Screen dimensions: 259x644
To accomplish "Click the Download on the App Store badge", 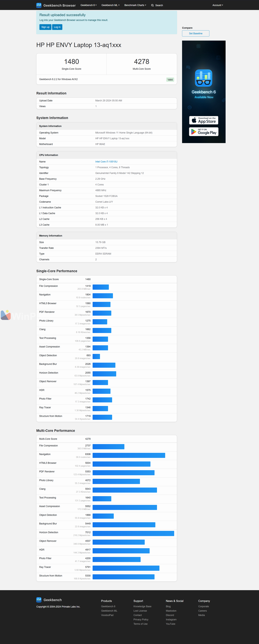I will pyautogui.click(x=204, y=120).
